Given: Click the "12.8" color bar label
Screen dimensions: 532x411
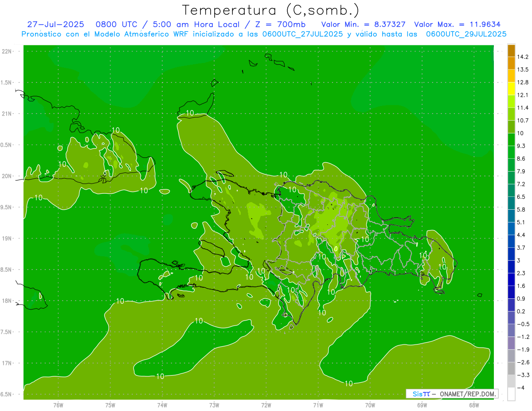Looking at the screenshot, I should coord(523,82).
